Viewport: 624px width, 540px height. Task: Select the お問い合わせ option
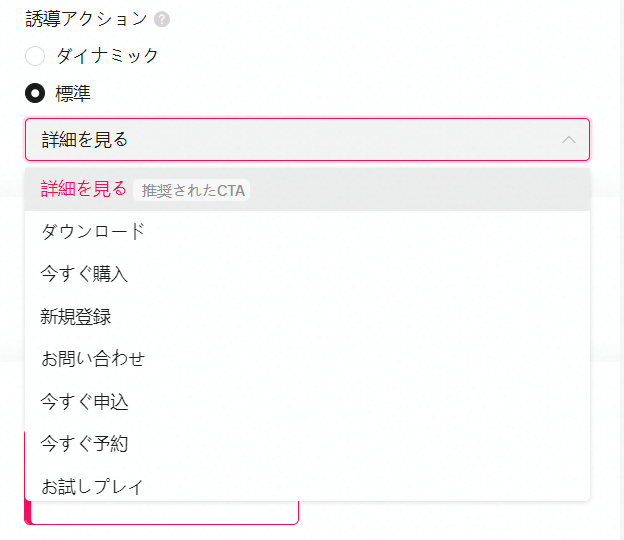93,358
